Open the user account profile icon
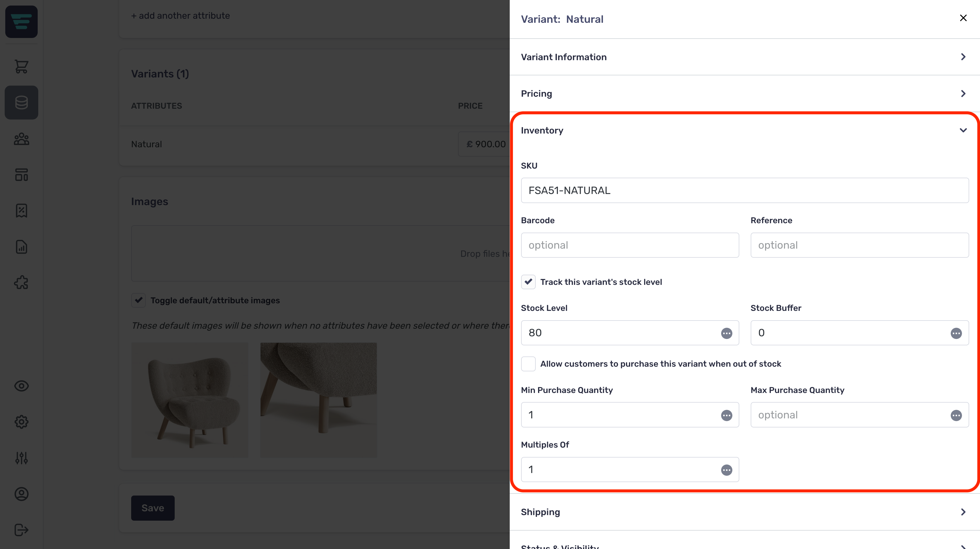The height and width of the screenshot is (549, 980). pyautogui.click(x=21, y=494)
